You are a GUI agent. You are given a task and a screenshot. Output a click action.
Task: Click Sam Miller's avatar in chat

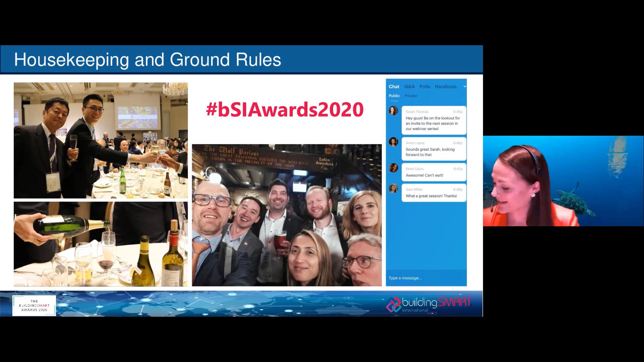point(393,189)
